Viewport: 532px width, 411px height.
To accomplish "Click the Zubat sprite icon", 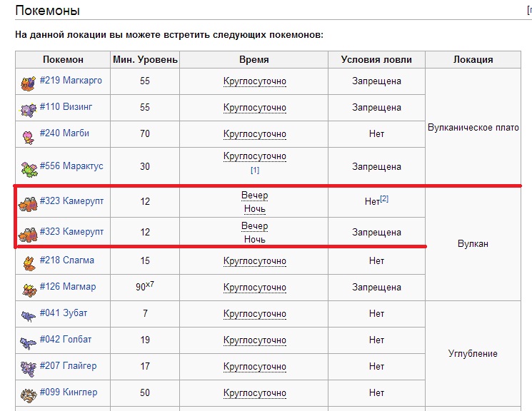I will point(28,315).
